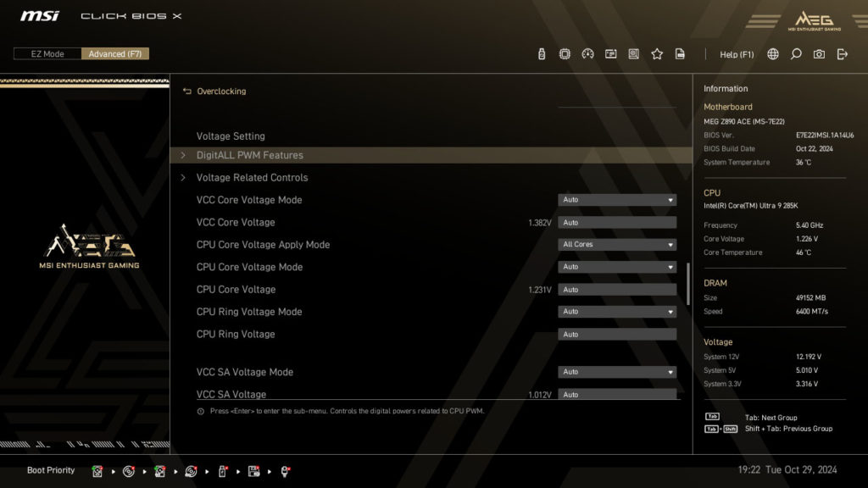Click the exit door icon
Viewport: 868px width, 488px height.
pos(843,53)
